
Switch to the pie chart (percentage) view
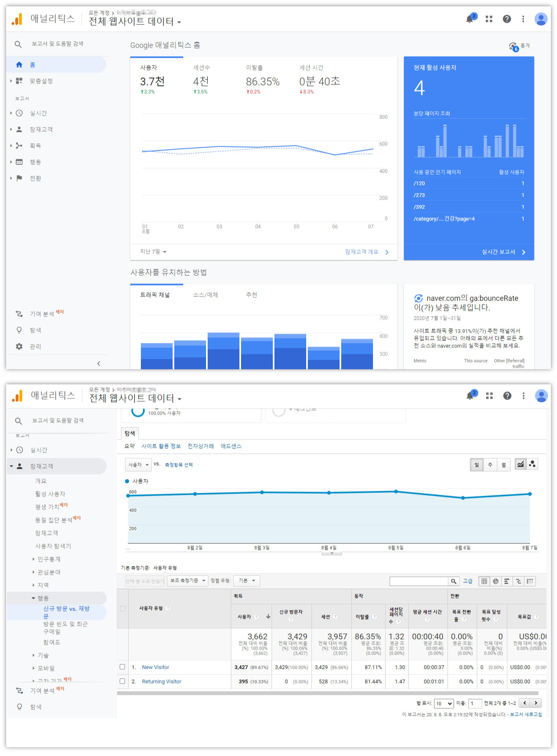[496, 581]
